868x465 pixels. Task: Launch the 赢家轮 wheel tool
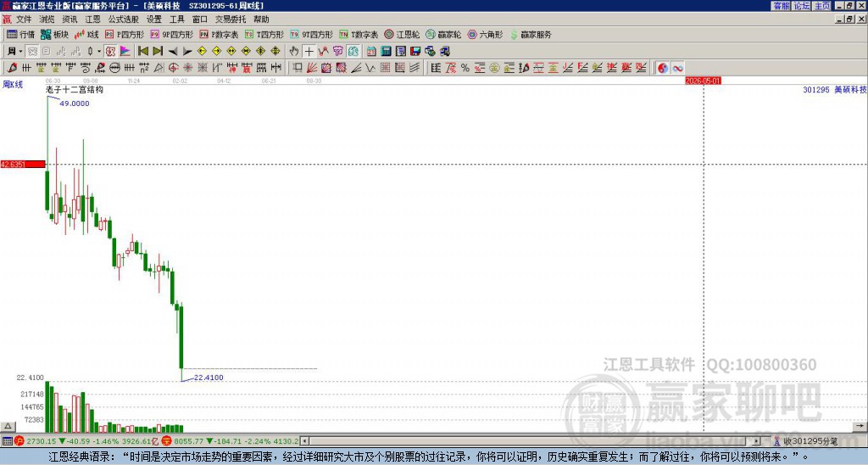pyautogui.click(x=443, y=34)
